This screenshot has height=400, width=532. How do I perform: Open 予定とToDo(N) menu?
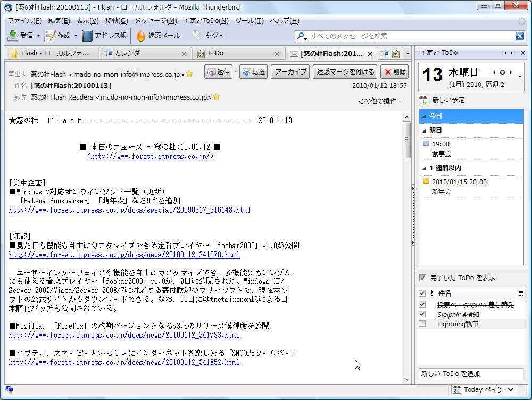point(206,21)
